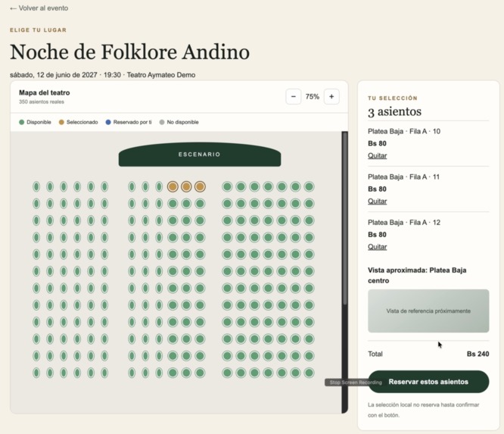Select seat directly below first orange seat

coord(173,204)
